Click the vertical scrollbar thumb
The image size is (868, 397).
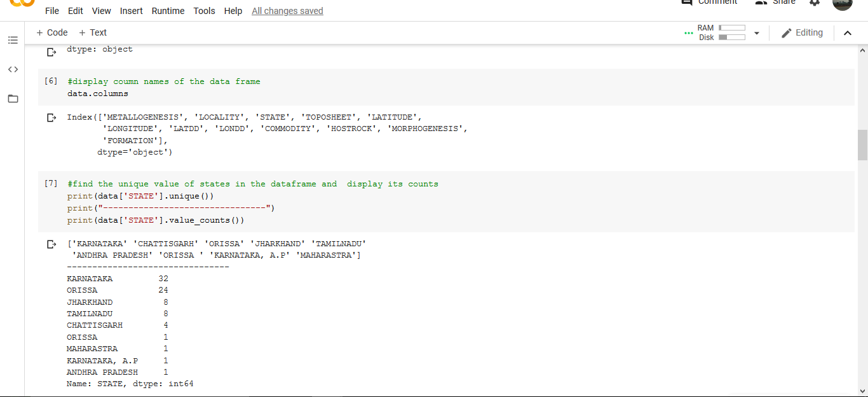point(863,145)
